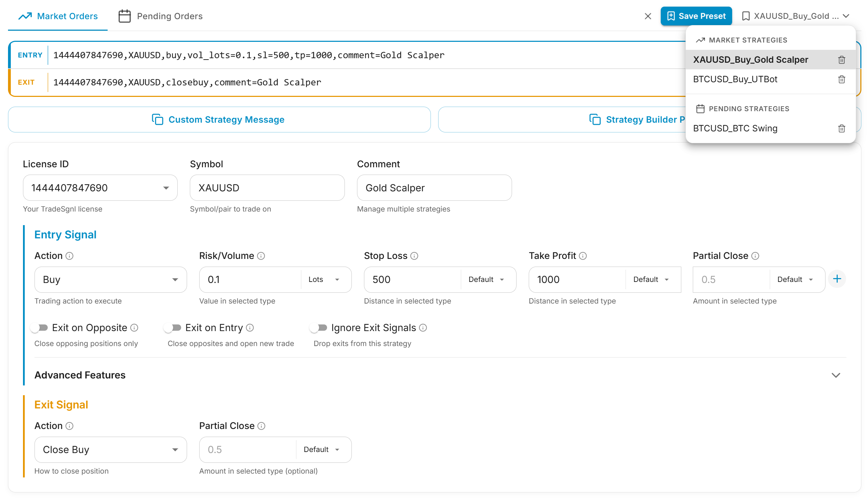Click info icon next to Ignore Exit Signals
Viewport: 868px width, 498px height.
tap(423, 328)
